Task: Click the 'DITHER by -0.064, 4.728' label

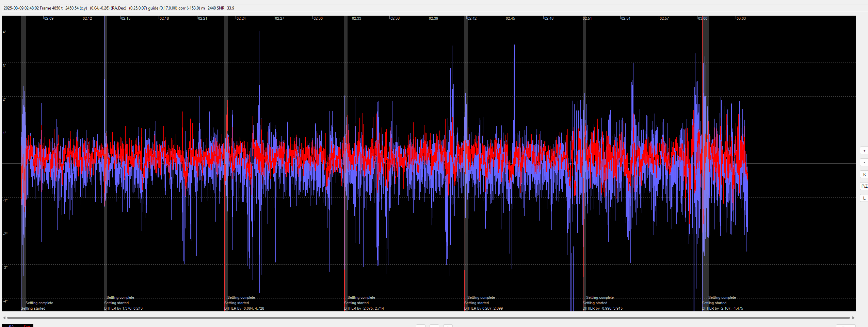Action: tap(244, 309)
